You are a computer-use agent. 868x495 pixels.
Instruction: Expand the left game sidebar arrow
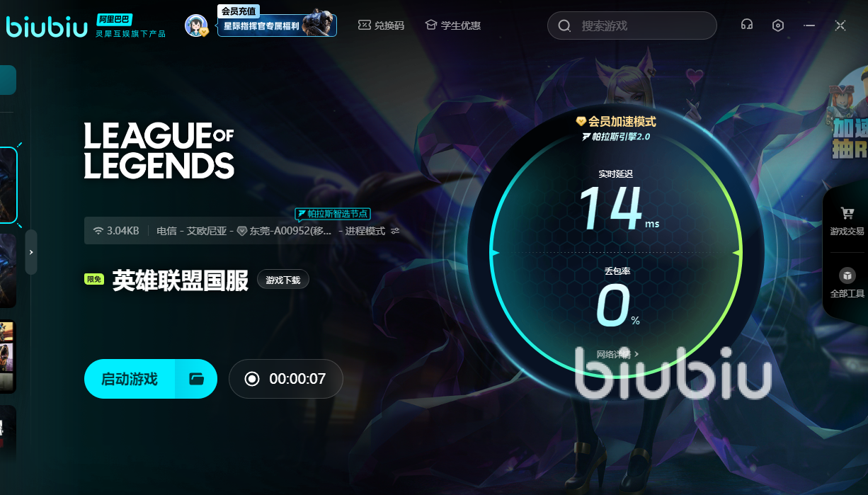click(31, 252)
